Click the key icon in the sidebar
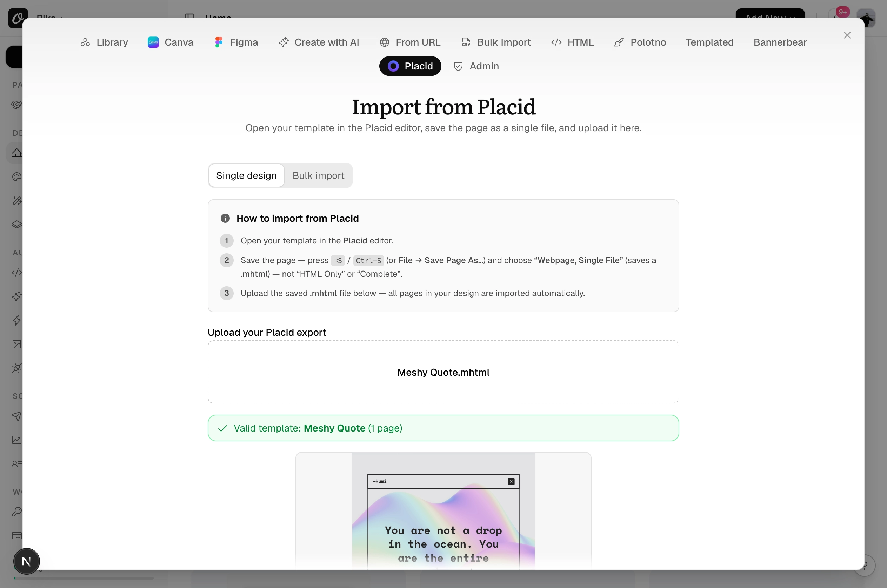 16,512
